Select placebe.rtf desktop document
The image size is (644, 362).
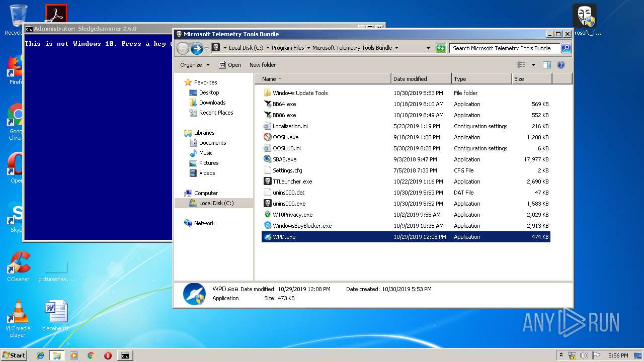click(56, 316)
